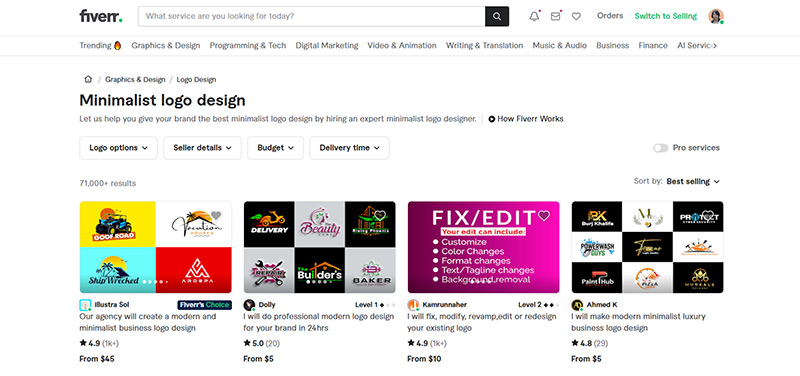Click the home breadcrumb icon
Viewport: 800px width, 376px height.
pyautogui.click(x=88, y=79)
